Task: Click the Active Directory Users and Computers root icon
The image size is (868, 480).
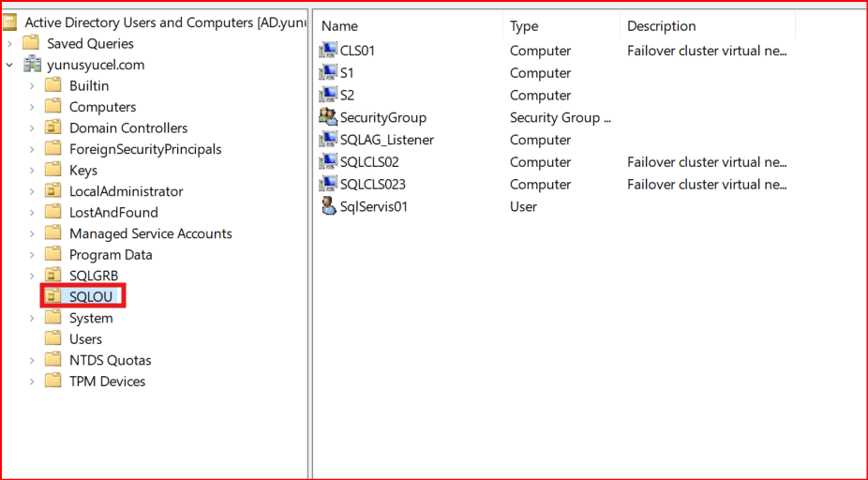Action: [10, 22]
